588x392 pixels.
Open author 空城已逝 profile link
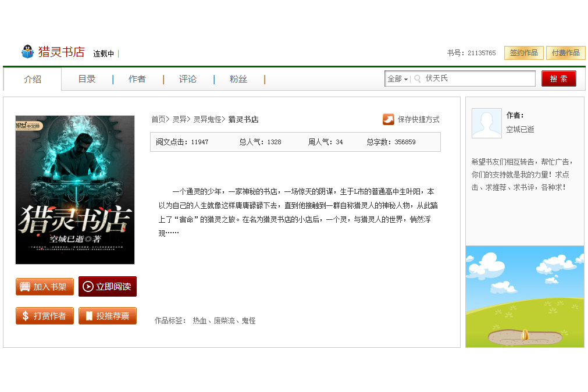520,130
